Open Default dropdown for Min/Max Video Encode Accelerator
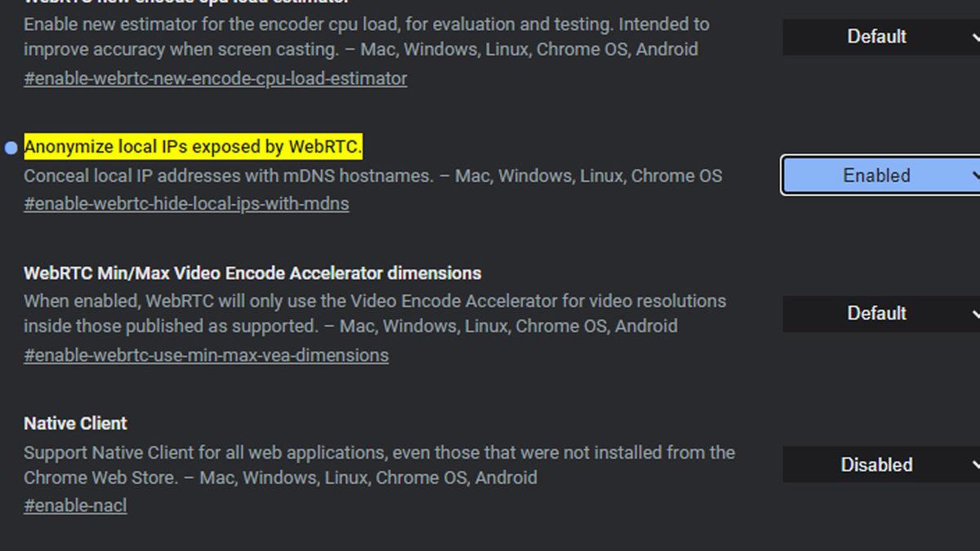 point(876,313)
